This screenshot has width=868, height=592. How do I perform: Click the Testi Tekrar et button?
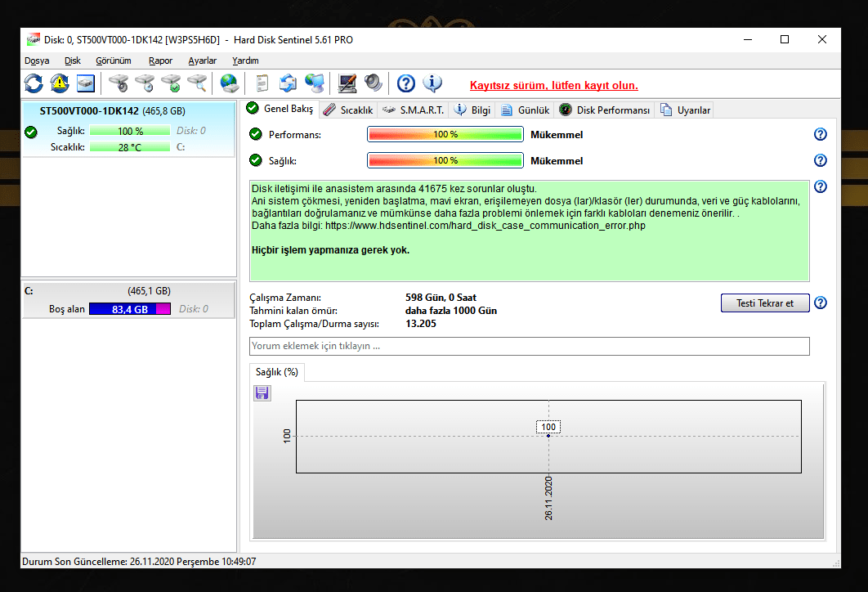(765, 303)
